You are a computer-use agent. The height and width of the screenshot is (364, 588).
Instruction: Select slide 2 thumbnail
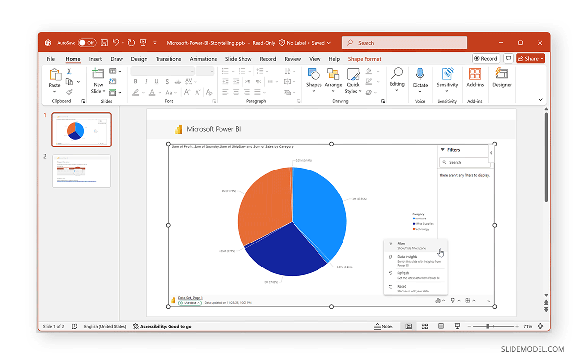(81, 170)
